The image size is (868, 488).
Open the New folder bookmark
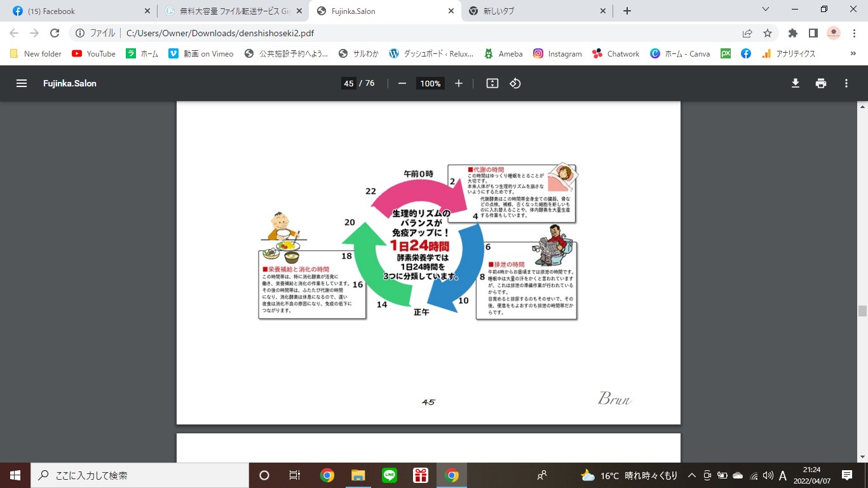[x=36, y=54]
